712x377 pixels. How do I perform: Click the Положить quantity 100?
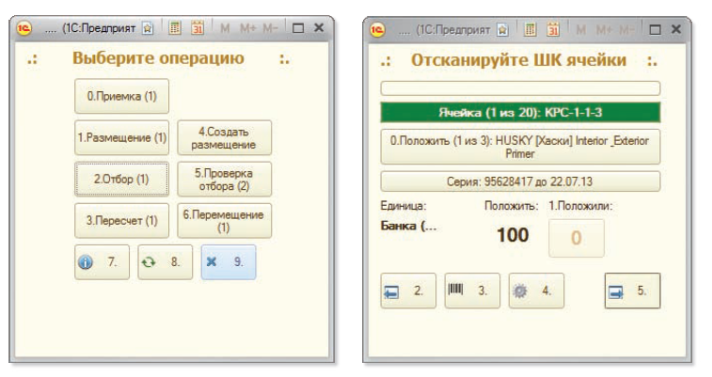pyautogui.click(x=513, y=235)
